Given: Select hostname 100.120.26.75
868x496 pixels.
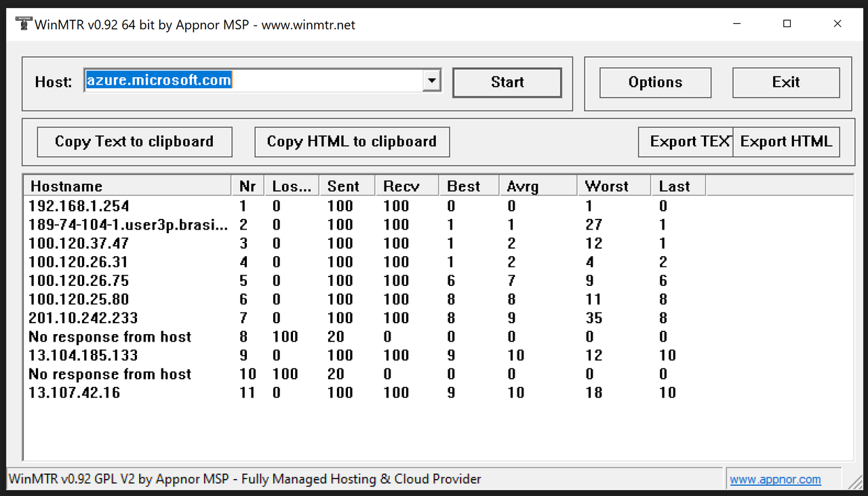Looking at the screenshot, I should tap(79, 281).
